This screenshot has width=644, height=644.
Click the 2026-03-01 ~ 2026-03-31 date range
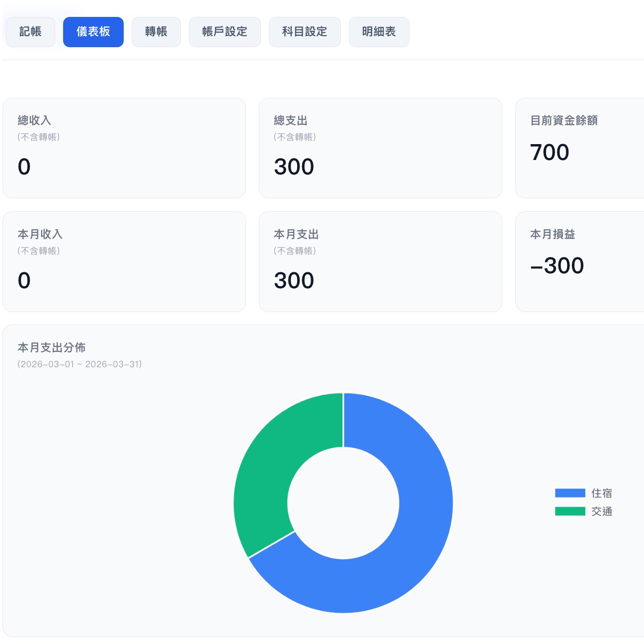[x=80, y=364]
